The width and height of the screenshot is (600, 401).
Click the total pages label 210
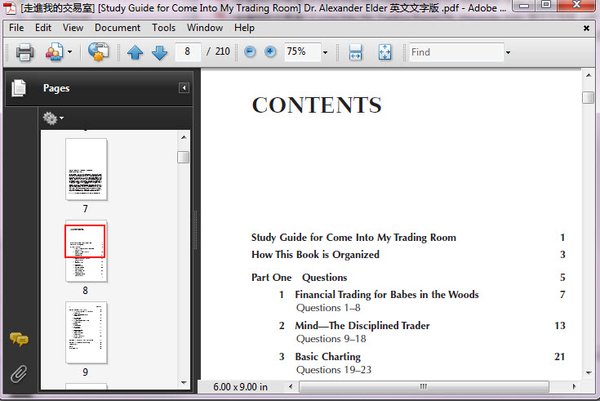click(222, 51)
